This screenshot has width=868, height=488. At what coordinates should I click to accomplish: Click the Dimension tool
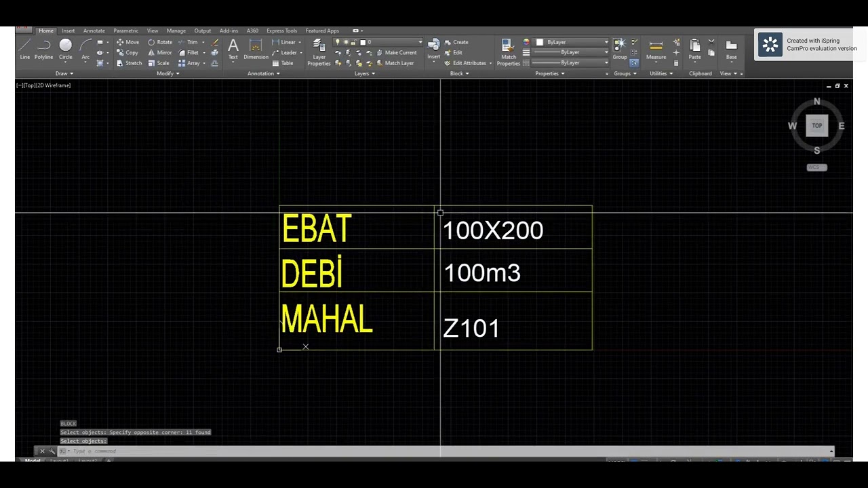(256, 49)
